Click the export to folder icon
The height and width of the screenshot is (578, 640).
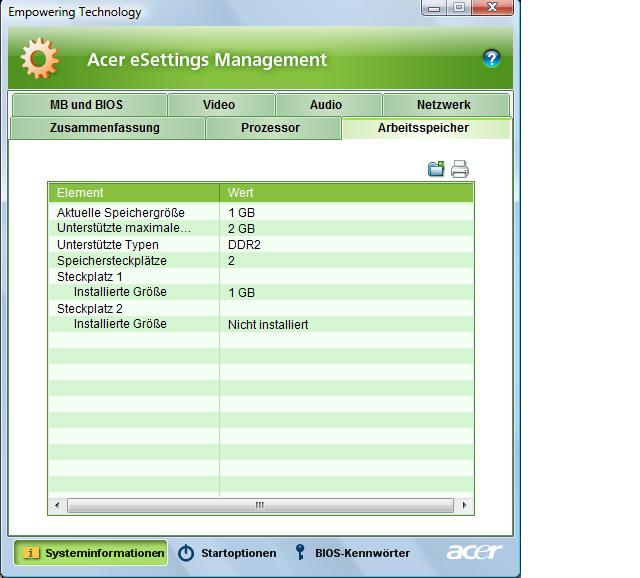click(x=436, y=169)
